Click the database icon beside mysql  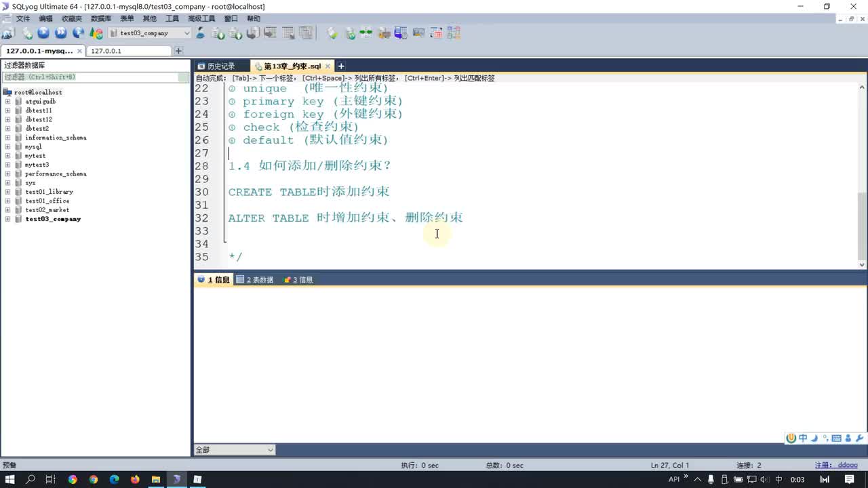[x=19, y=146]
